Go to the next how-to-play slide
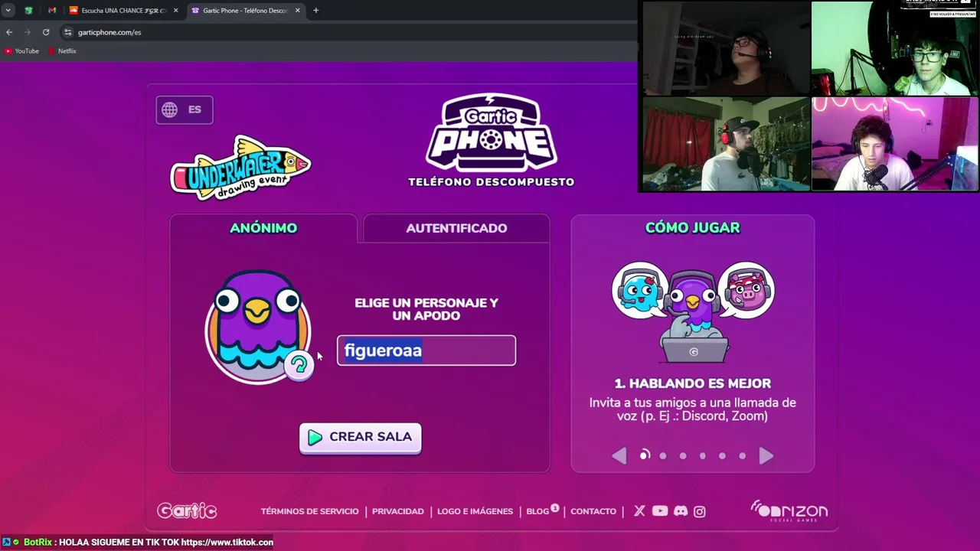Screen dimensions: 980x551 [766, 456]
